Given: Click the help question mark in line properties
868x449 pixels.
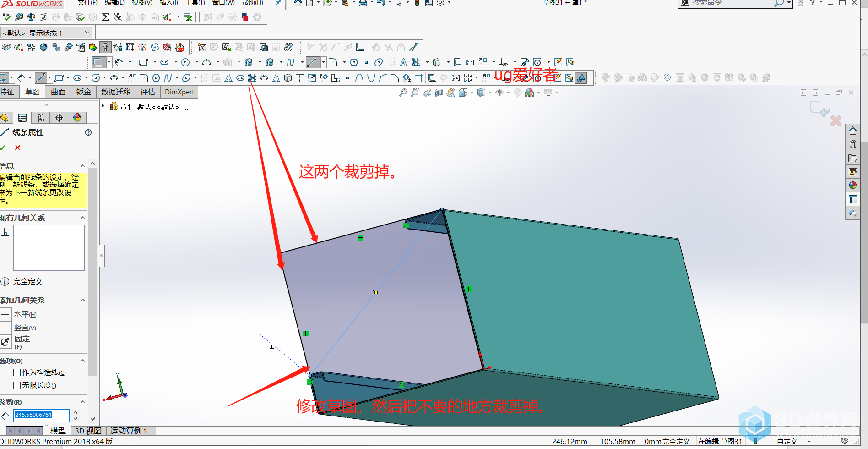Looking at the screenshot, I should [88, 132].
